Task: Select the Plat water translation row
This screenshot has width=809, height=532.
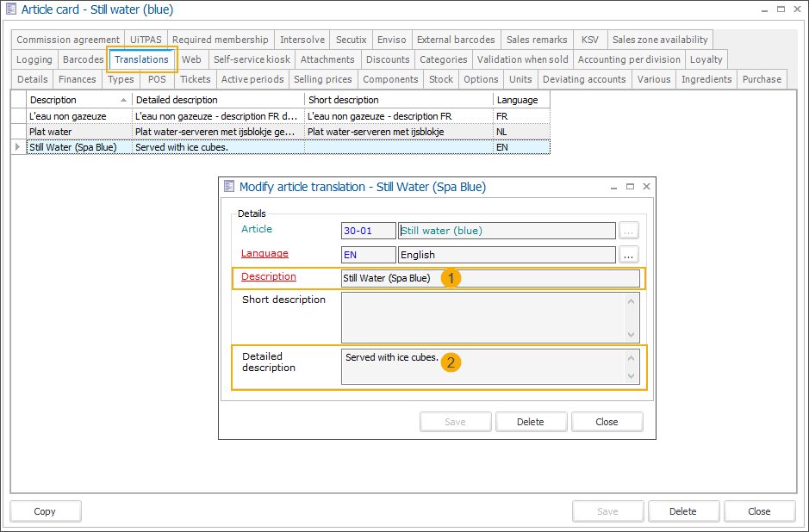Action: pos(78,132)
